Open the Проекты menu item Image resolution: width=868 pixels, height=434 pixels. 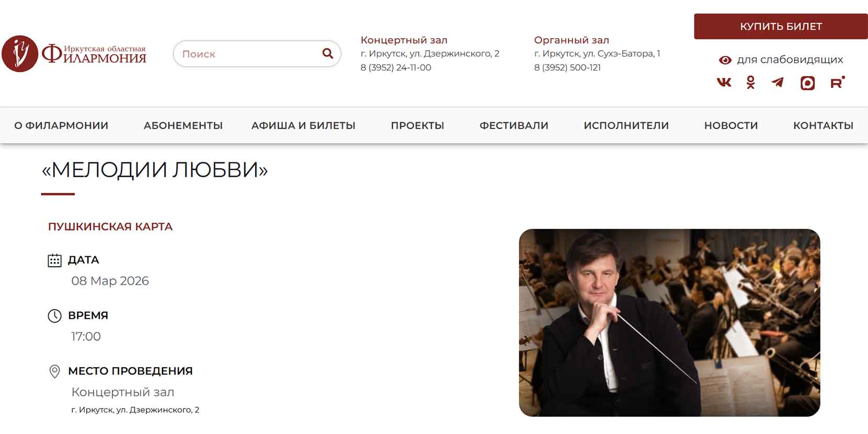417,125
